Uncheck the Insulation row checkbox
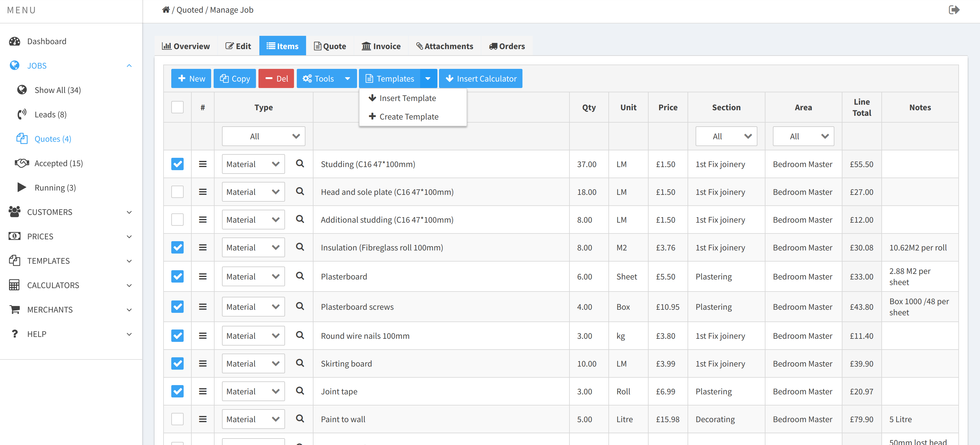 [177, 247]
